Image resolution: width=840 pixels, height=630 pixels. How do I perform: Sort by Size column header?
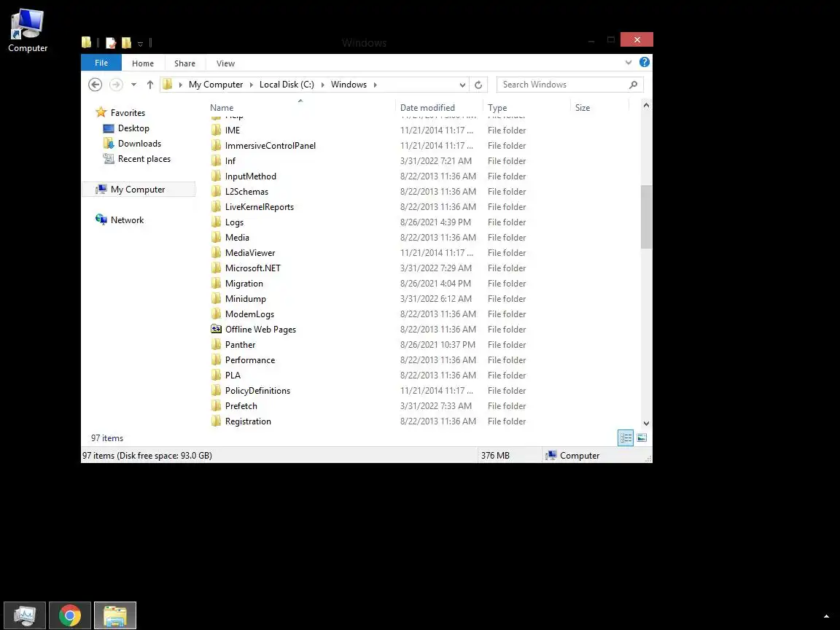click(583, 108)
